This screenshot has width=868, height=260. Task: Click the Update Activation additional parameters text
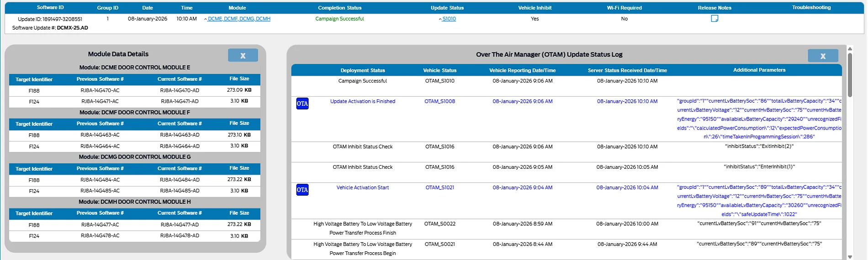pos(759,119)
